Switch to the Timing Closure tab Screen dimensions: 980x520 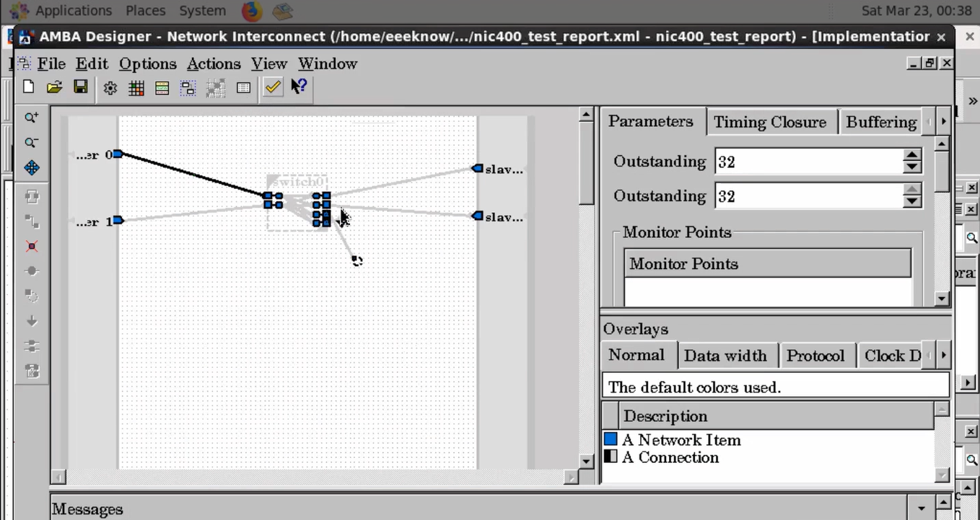[770, 122]
